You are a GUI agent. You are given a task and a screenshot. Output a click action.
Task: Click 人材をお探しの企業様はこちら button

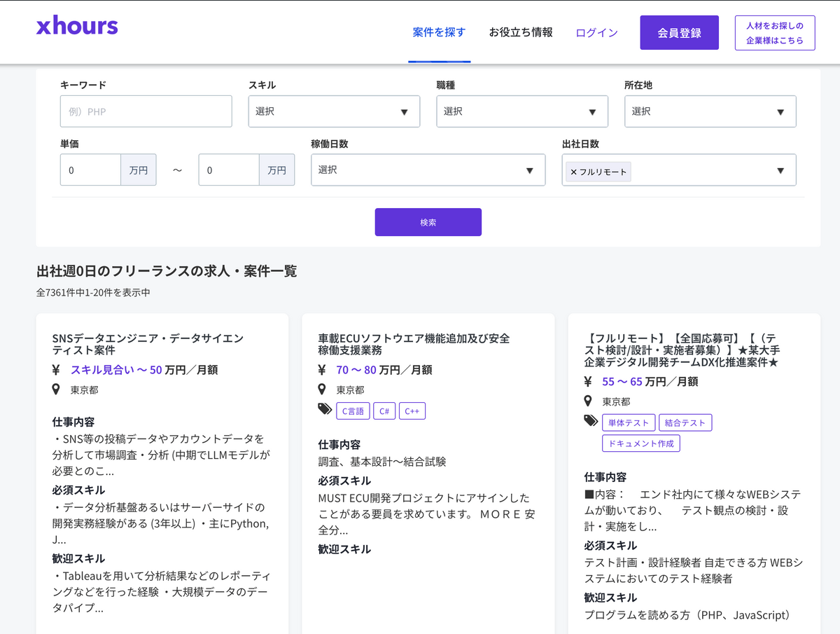click(775, 33)
